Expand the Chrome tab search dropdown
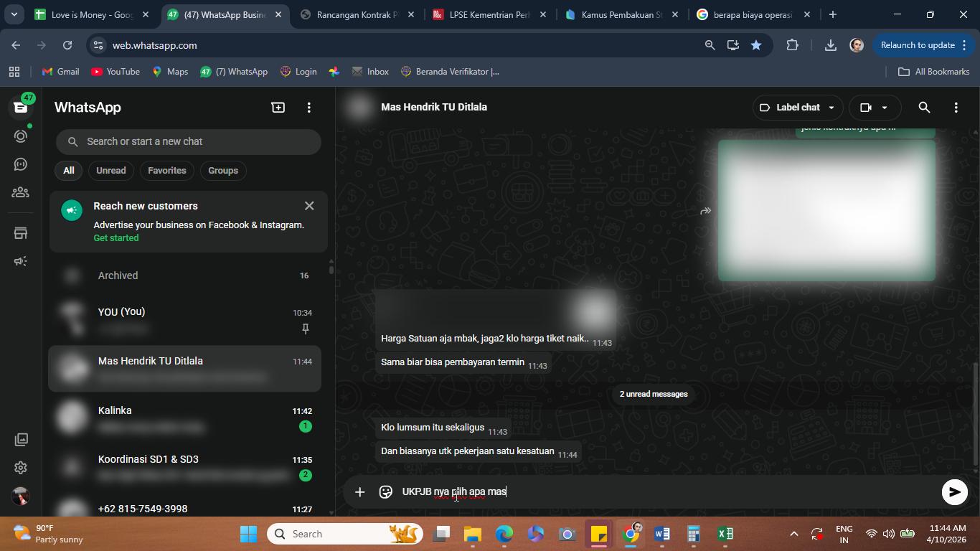980x551 pixels. click(x=14, y=14)
